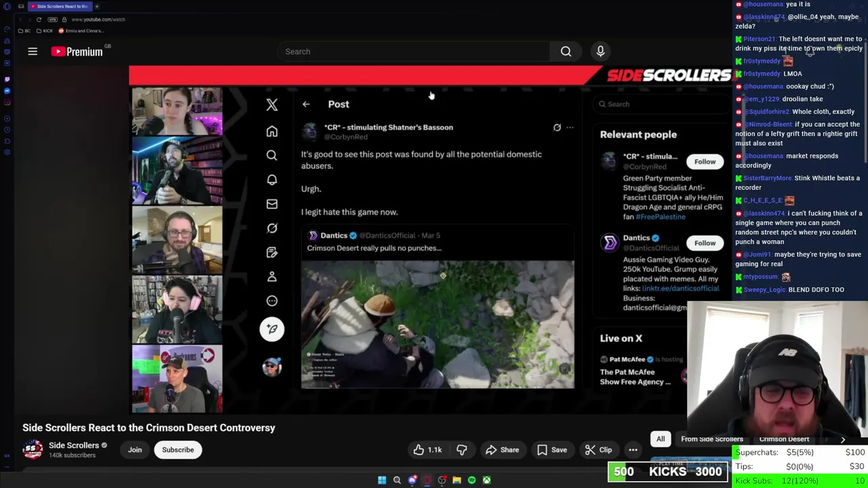
Task: Reload the page in the browser
Action: click(39, 20)
